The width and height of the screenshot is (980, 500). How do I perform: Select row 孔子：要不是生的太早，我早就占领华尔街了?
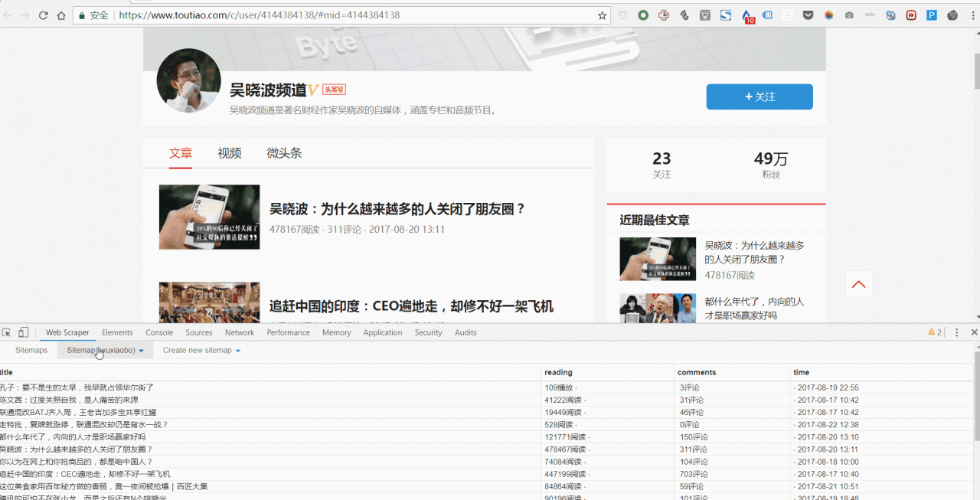tap(486, 387)
